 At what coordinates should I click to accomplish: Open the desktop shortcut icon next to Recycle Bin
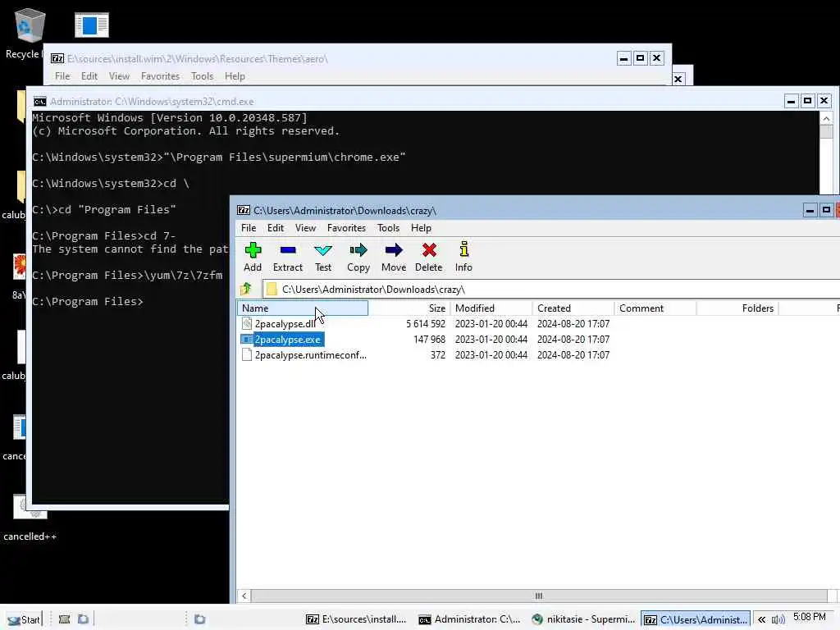(x=92, y=25)
